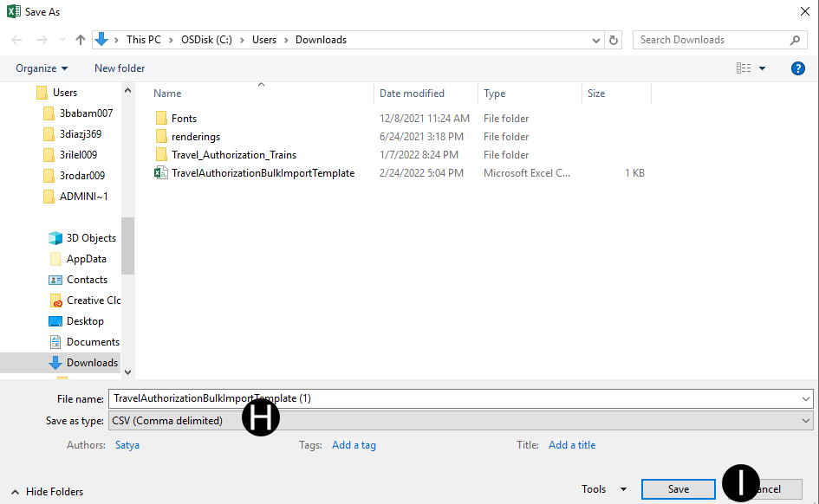The width and height of the screenshot is (819, 504).
Task: Open the TravelAuthorizationBulkImportTemplate Excel file
Action: (262, 173)
